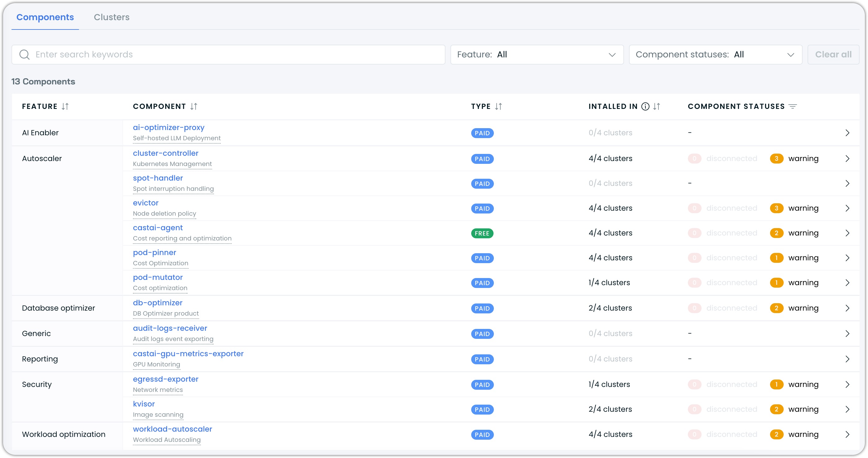Click warning badge on cluster-controller row
The height and width of the screenshot is (458, 868).
click(x=776, y=159)
